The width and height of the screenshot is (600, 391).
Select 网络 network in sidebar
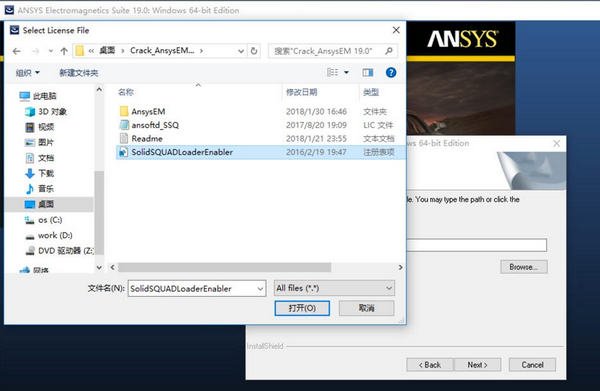coord(34,270)
